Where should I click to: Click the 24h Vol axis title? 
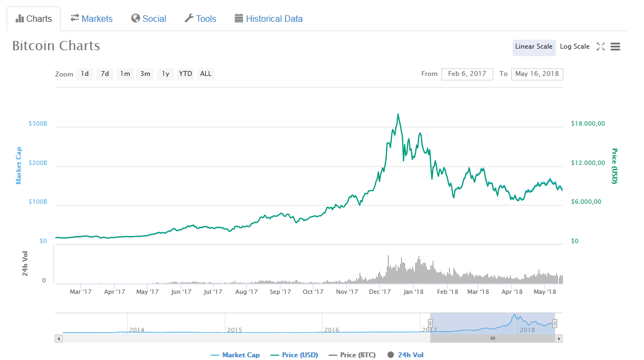point(25,263)
